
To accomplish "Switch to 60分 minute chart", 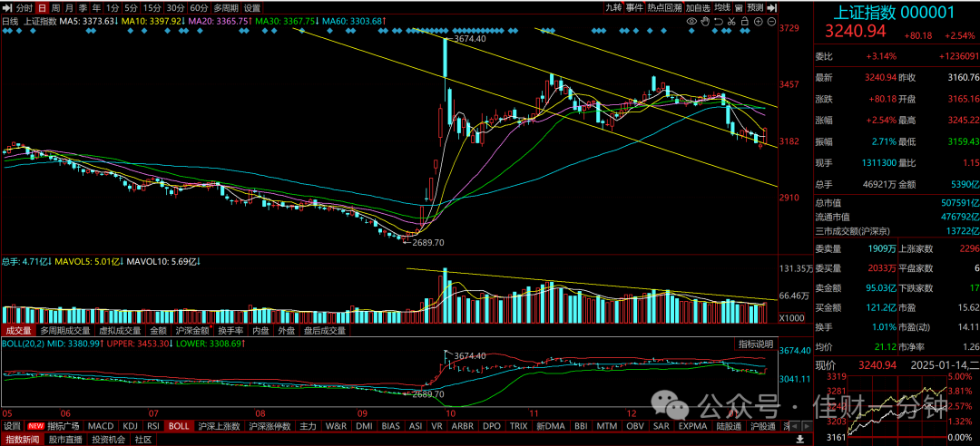I will (199, 8).
